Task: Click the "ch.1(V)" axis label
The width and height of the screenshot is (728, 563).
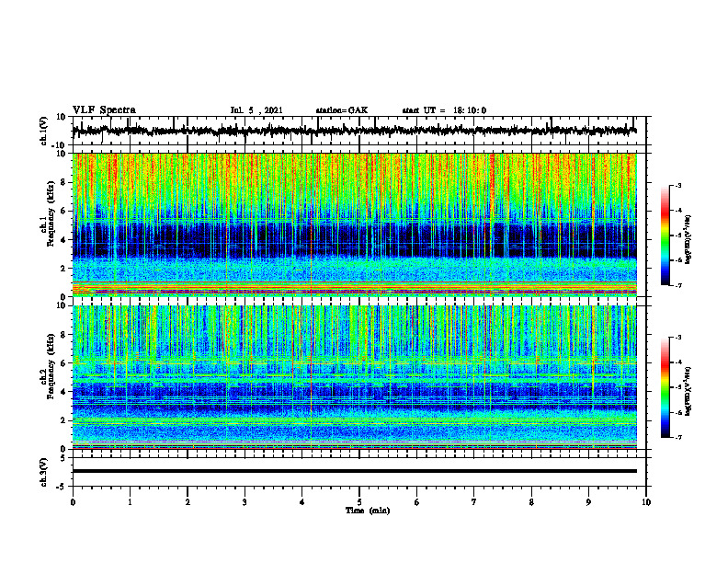Action: [x=43, y=131]
